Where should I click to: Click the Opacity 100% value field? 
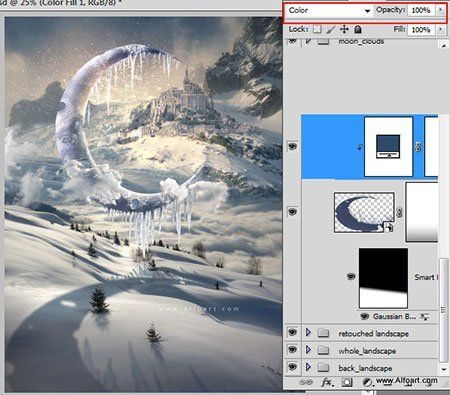(421, 10)
